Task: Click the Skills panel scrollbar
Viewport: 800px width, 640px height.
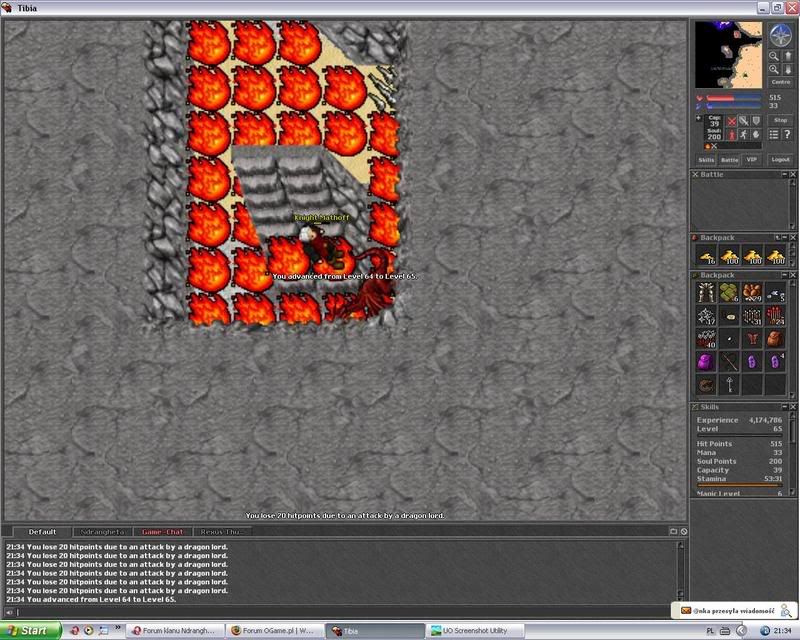Action: coord(793,453)
